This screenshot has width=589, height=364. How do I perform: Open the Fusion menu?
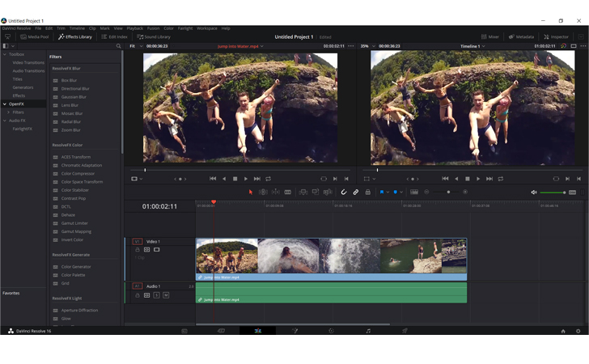(x=153, y=28)
